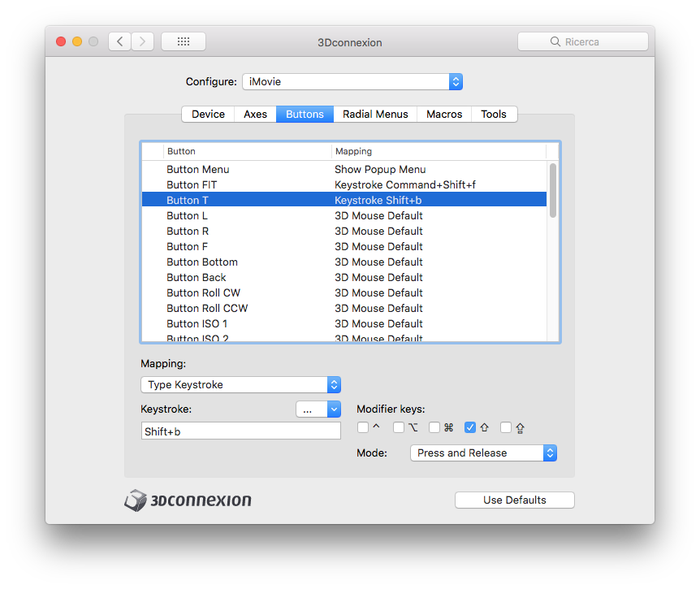Show all preferences grid button
Viewport: 700px width, 589px height.
coord(184,41)
